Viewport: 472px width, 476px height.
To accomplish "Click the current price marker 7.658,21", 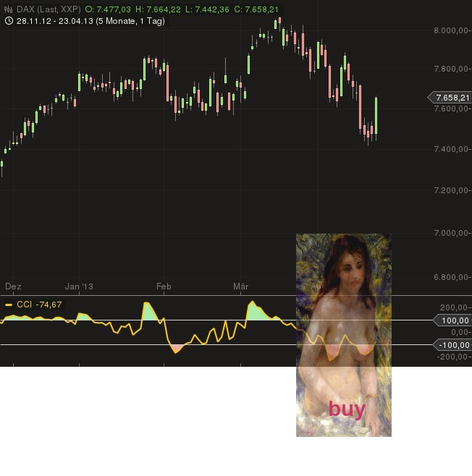I will [x=450, y=98].
